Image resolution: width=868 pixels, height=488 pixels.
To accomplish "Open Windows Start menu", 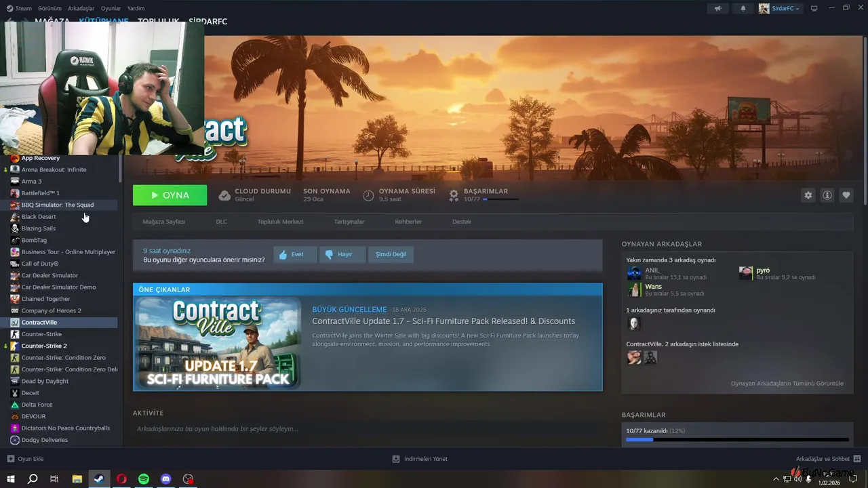I will (x=11, y=479).
